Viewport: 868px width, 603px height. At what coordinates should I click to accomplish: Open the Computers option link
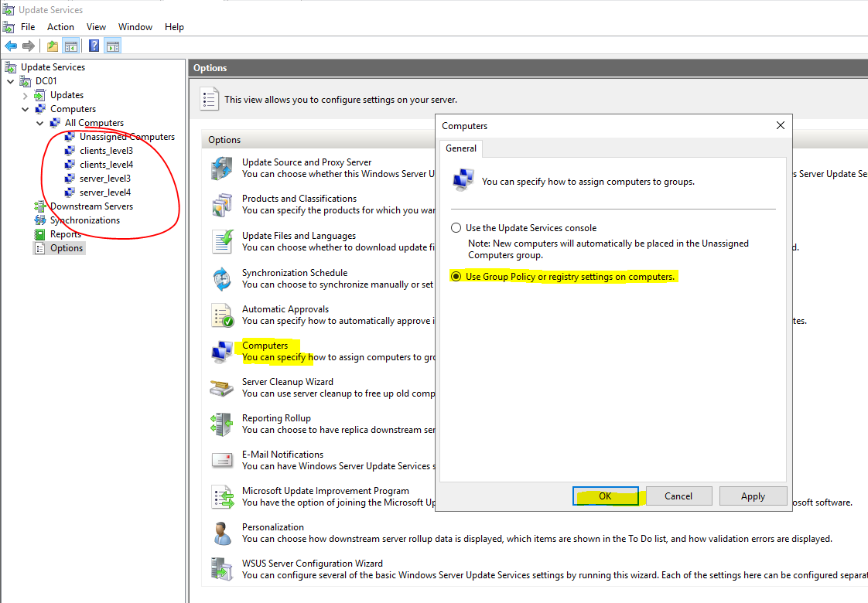(x=265, y=346)
